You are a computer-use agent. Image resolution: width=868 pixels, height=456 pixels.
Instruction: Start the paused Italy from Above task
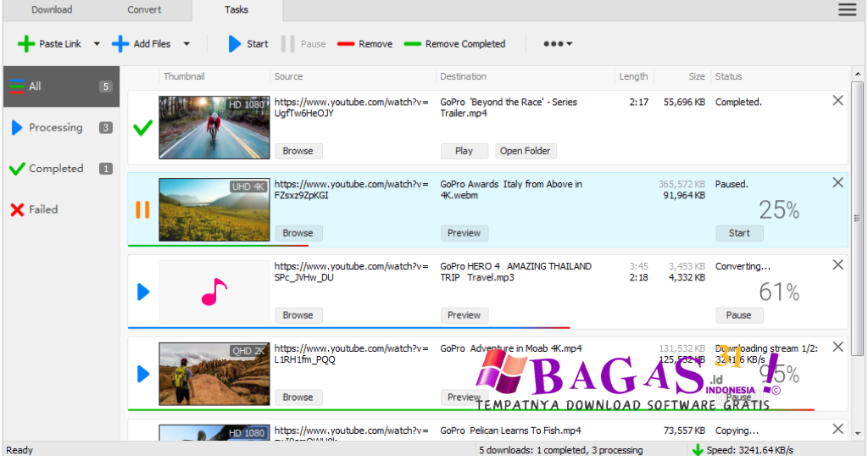point(739,233)
